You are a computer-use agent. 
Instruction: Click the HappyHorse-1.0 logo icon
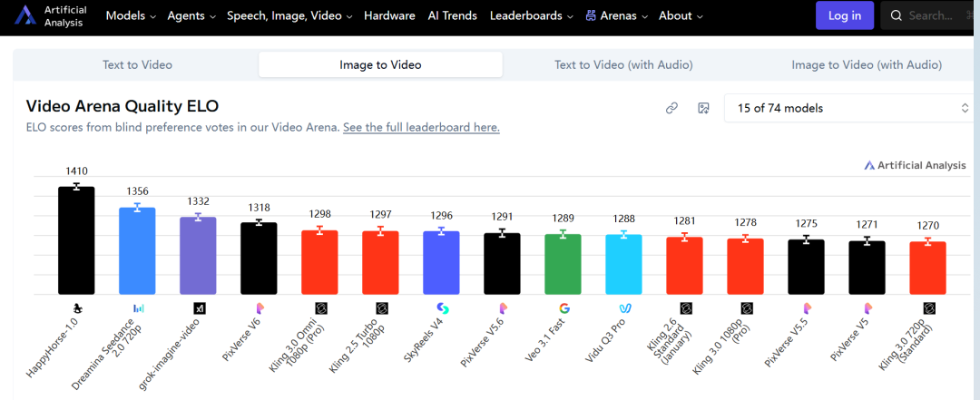point(77,308)
